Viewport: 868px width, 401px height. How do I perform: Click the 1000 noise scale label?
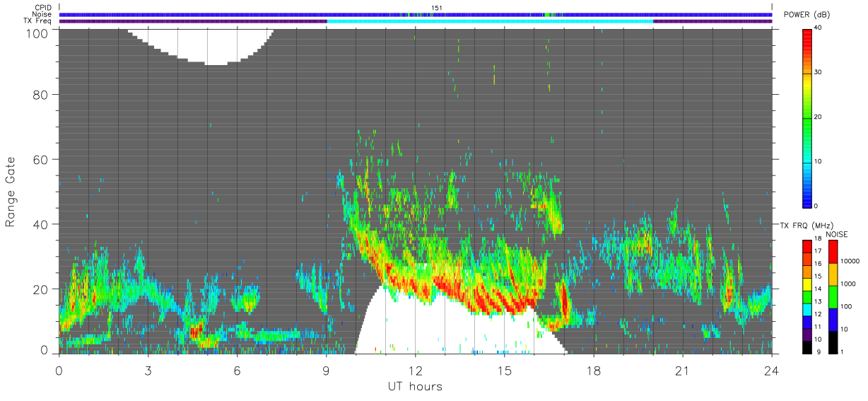coord(850,284)
